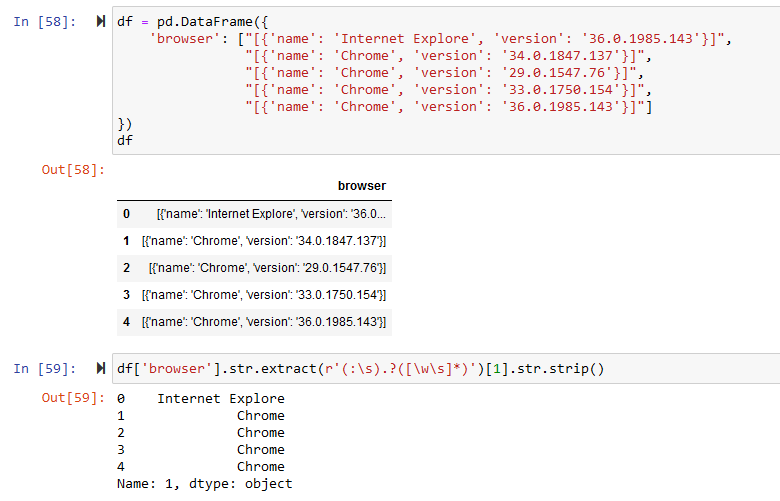Click the browser column header in the table

(362, 186)
